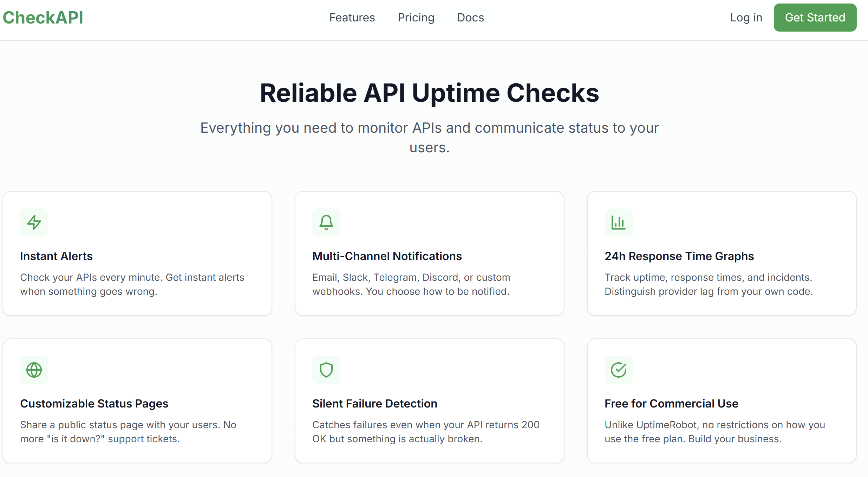Click the Get Started button

tap(815, 17)
